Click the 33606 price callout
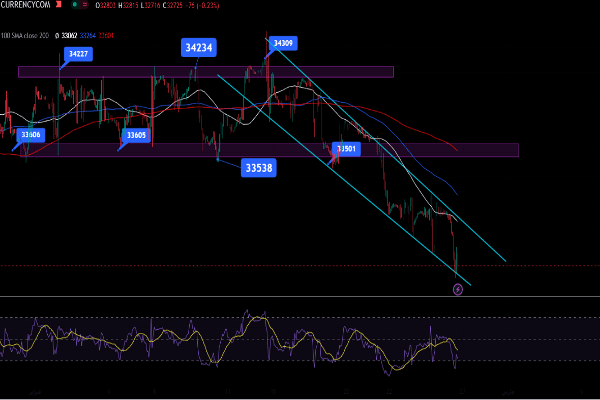Viewport: 600px width, 400px height. tap(30, 135)
